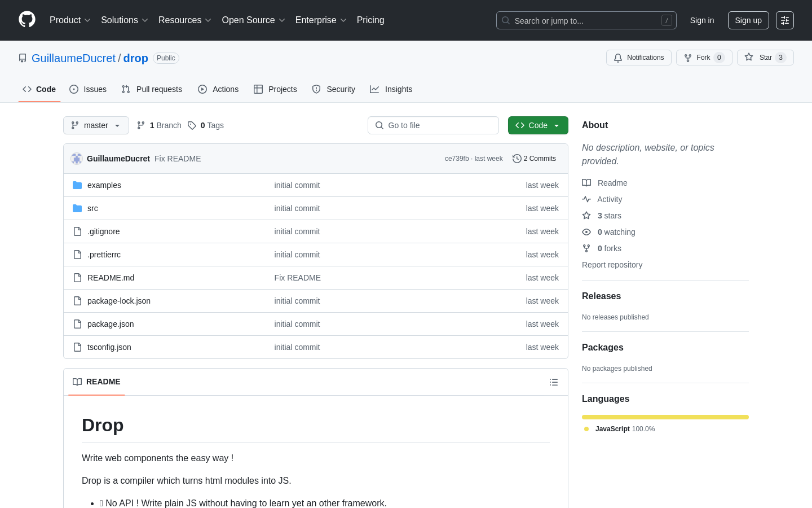
Task: Switch to the Actions tab
Action: 218,89
